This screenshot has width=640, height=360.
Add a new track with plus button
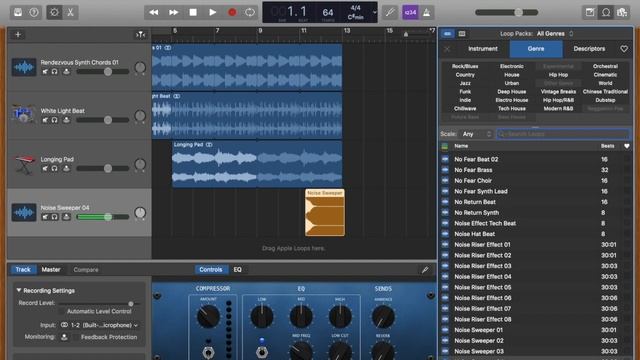pyautogui.click(x=18, y=35)
